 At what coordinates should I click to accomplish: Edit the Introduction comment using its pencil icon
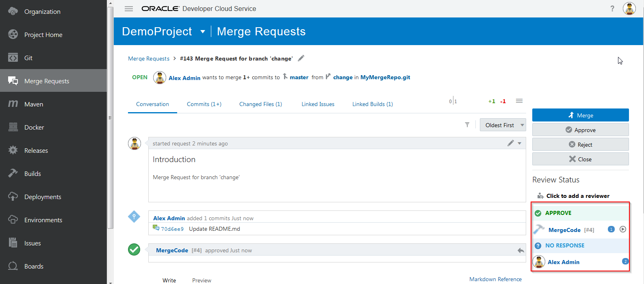click(510, 143)
